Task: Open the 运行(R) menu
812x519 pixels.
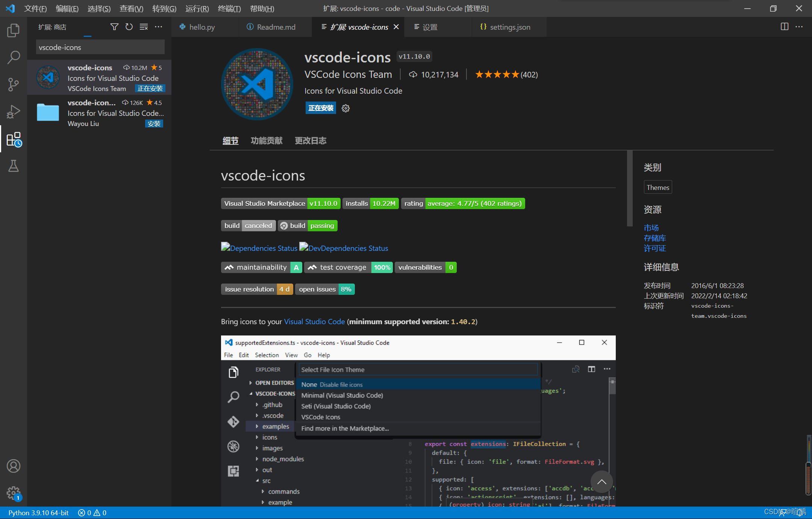Action: point(197,8)
